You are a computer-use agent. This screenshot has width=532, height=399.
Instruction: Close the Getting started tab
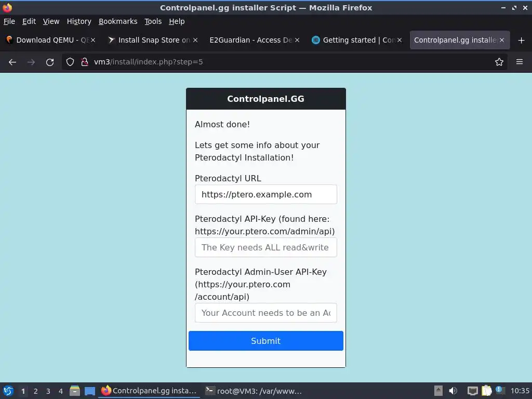tap(400, 40)
